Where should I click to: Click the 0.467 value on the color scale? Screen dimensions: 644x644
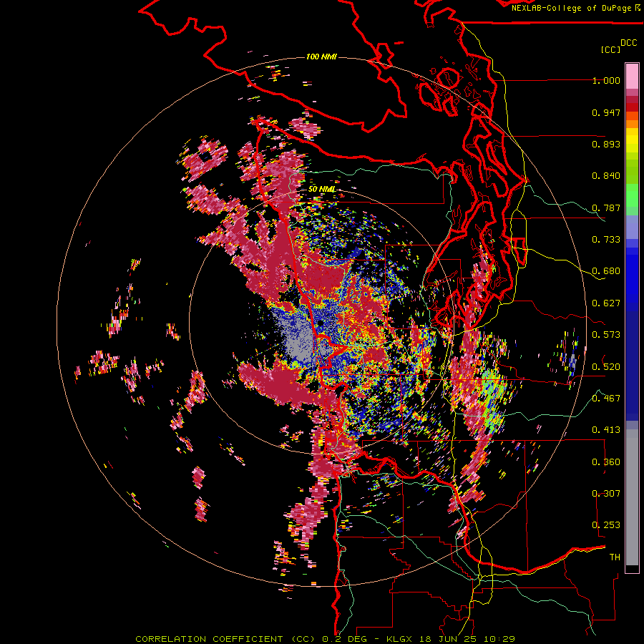[606, 398]
